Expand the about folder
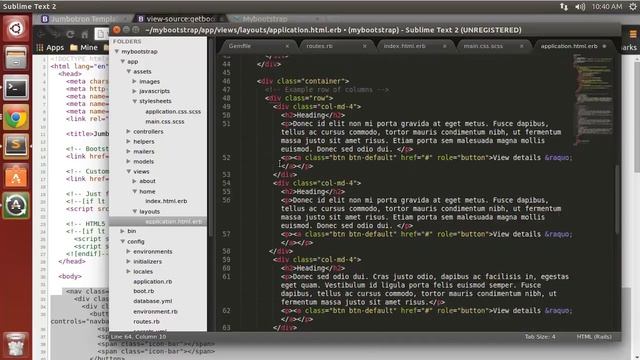 (134, 181)
